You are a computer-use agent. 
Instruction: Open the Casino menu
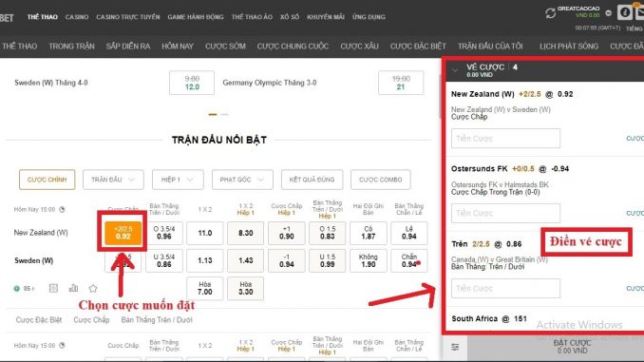coord(77,17)
